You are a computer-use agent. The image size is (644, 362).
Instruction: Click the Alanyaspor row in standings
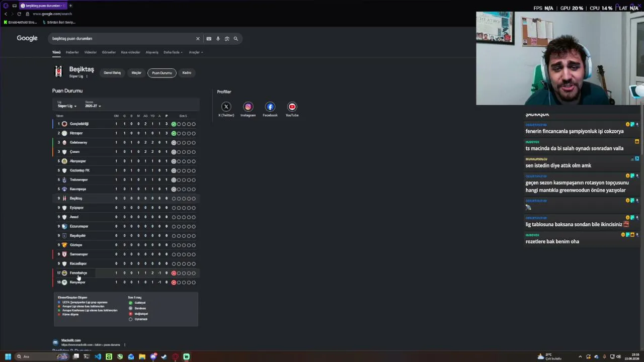coord(126,161)
